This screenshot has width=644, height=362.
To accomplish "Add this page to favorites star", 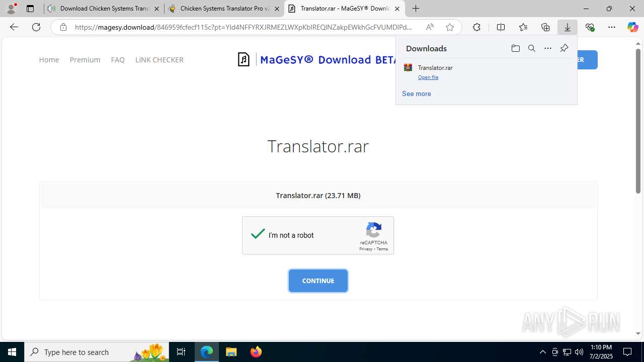I will (450, 27).
